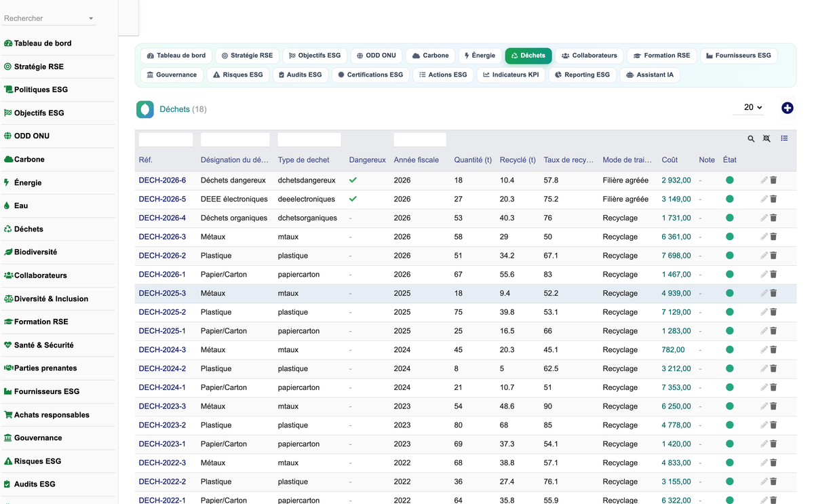Open Gouvernance in sidebar menu
Screen dimensions: 814x504
38,438
